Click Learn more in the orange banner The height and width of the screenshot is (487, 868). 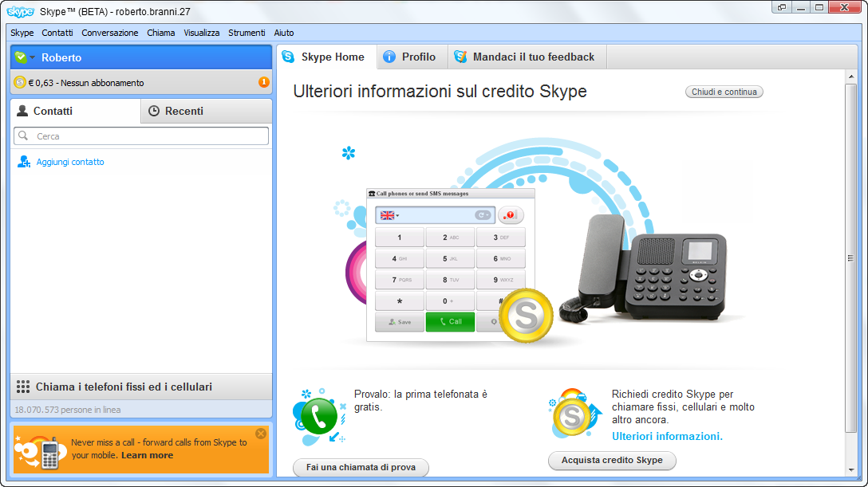pos(148,455)
